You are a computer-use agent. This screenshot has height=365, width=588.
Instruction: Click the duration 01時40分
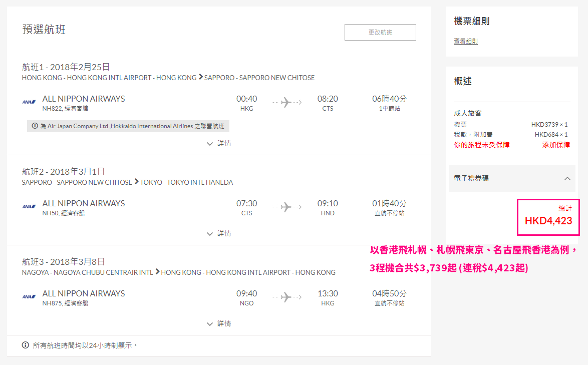(x=389, y=203)
